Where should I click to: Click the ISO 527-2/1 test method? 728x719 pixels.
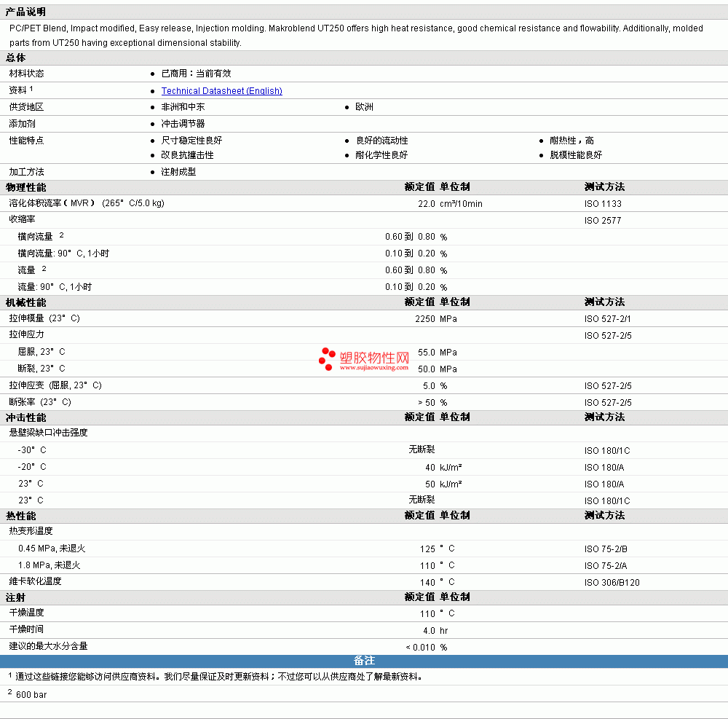point(607,318)
